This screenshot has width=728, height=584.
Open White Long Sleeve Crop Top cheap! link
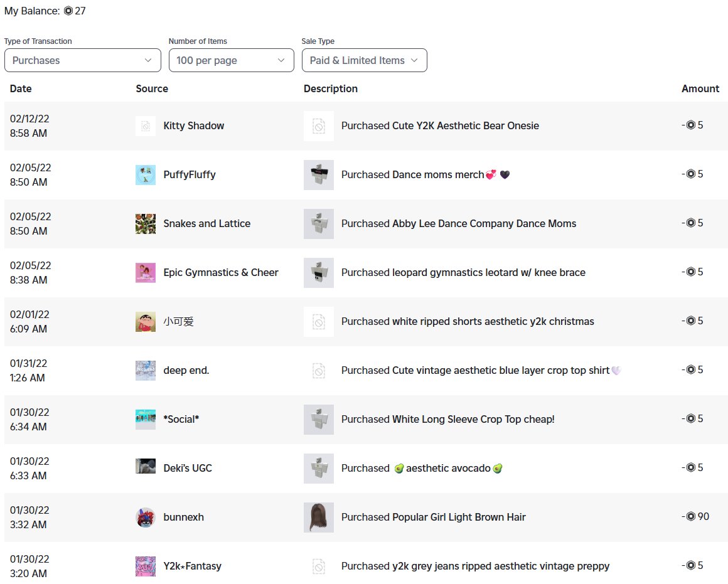pos(473,419)
